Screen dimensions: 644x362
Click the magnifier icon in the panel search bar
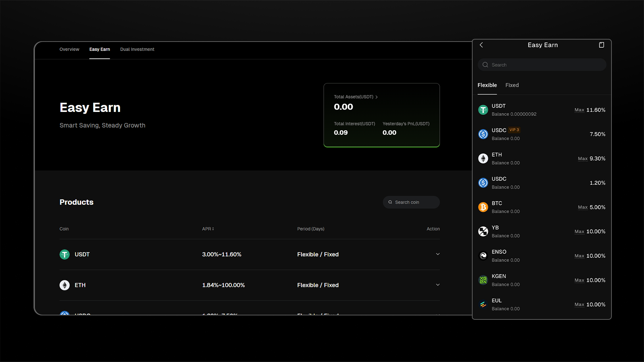point(485,65)
